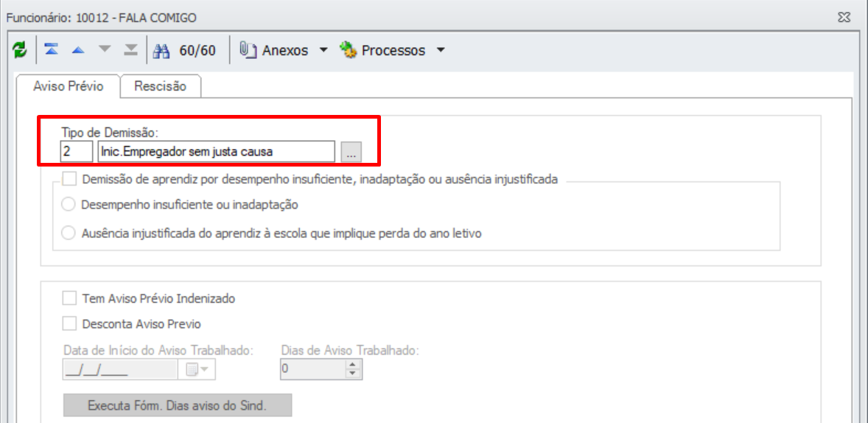Open Tipo de Demissão lookup ellipsis button

[351, 152]
